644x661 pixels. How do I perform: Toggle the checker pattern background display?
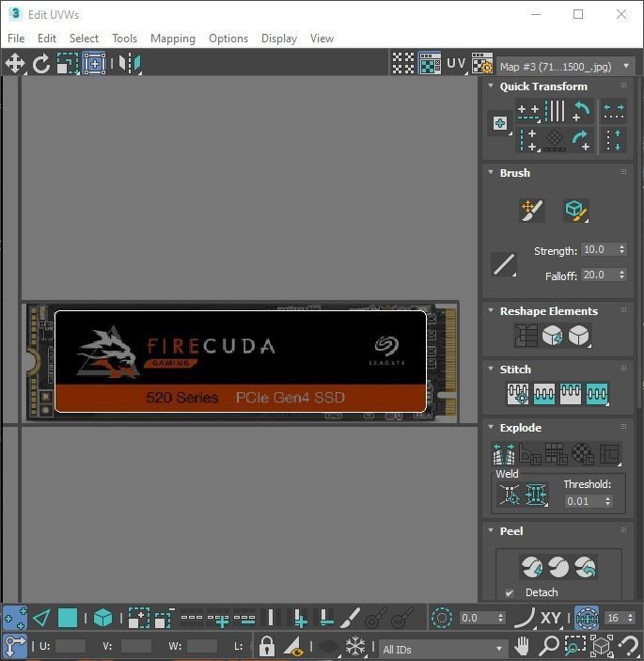pos(403,64)
